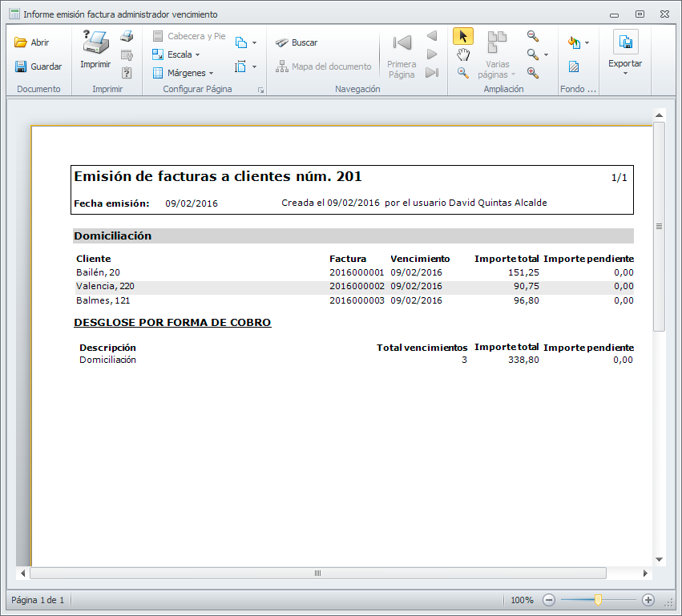
Task: Click the zoom in magnifier icon
Action: pos(532,73)
